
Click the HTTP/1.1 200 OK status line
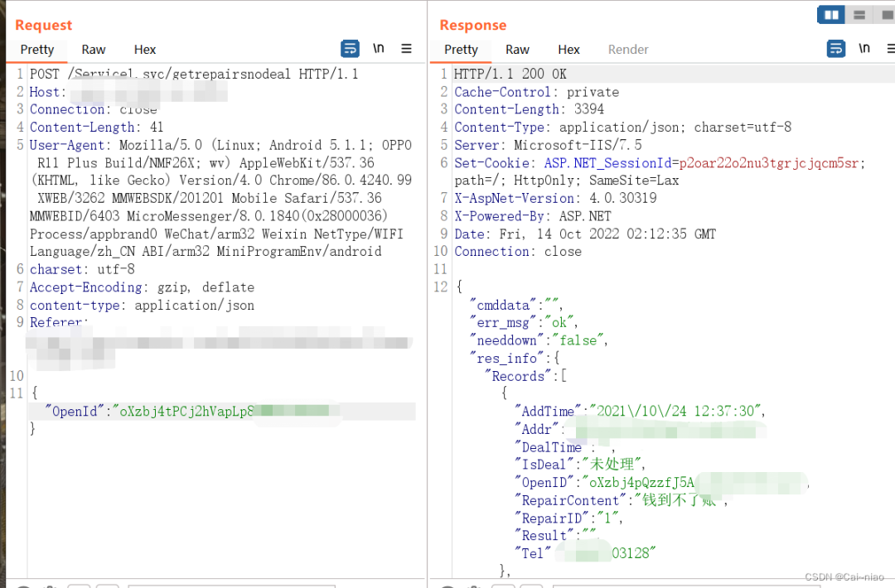pyautogui.click(x=510, y=74)
